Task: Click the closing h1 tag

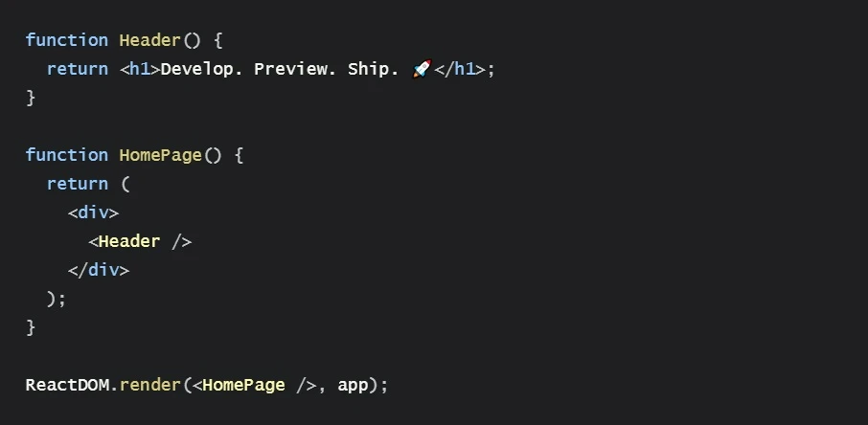Action: pyautogui.click(x=460, y=69)
